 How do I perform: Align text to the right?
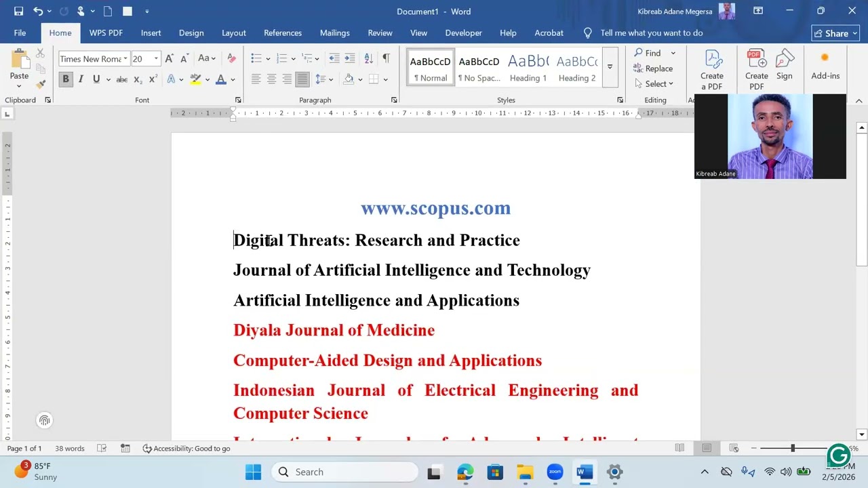[x=287, y=79]
